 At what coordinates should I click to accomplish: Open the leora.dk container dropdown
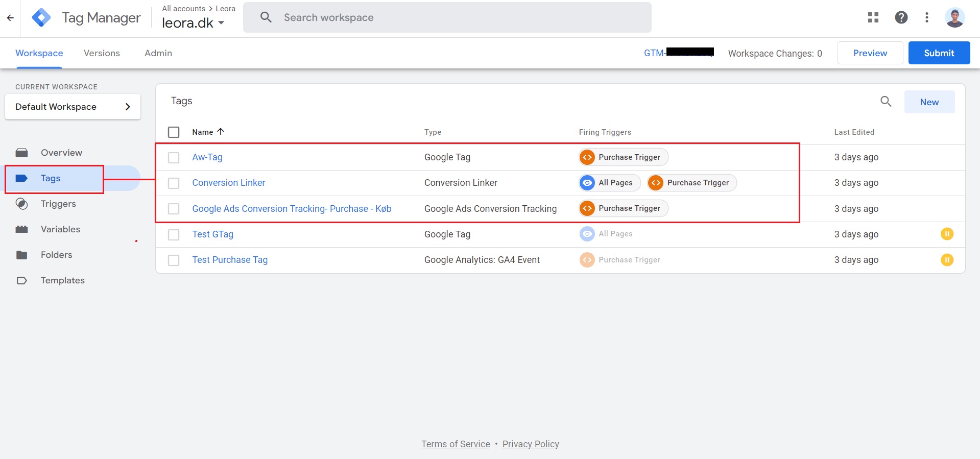coord(193,23)
